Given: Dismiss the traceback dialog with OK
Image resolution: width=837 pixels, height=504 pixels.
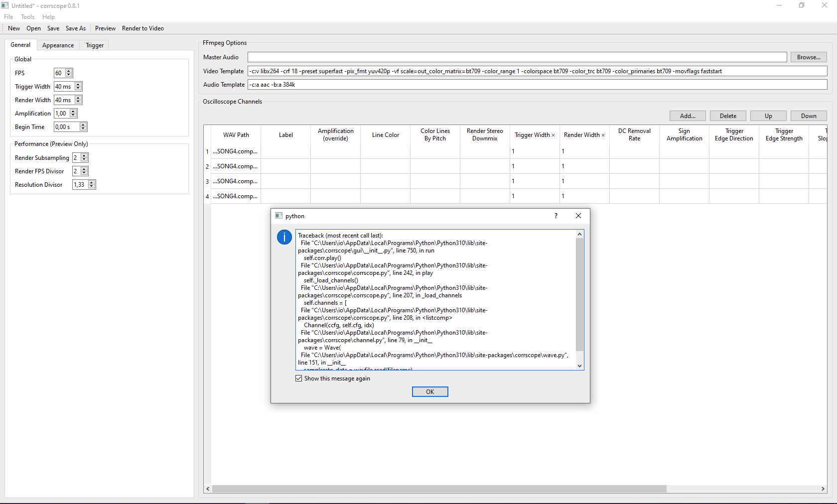Looking at the screenshot, I should pyautogui.click(x=429, y=391).
